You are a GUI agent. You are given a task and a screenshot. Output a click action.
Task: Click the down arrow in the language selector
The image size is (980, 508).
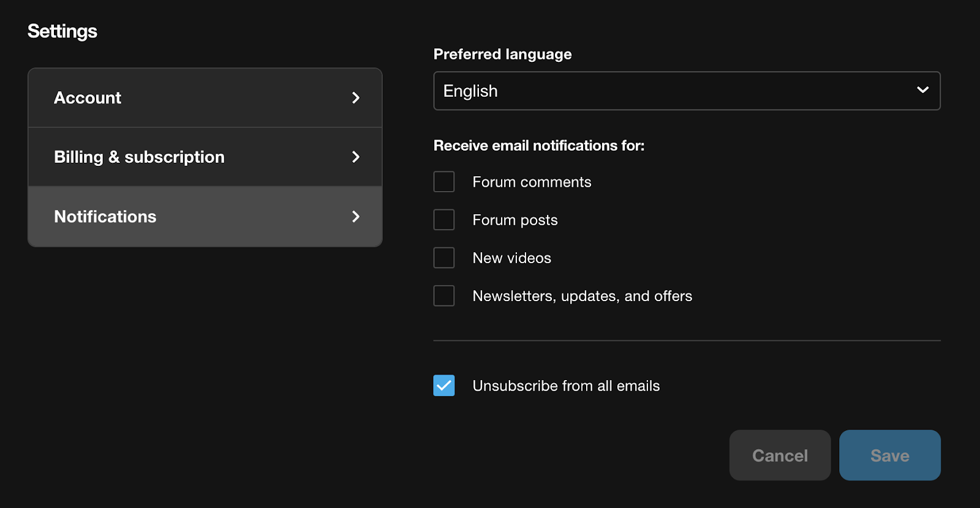pos(922,90)
